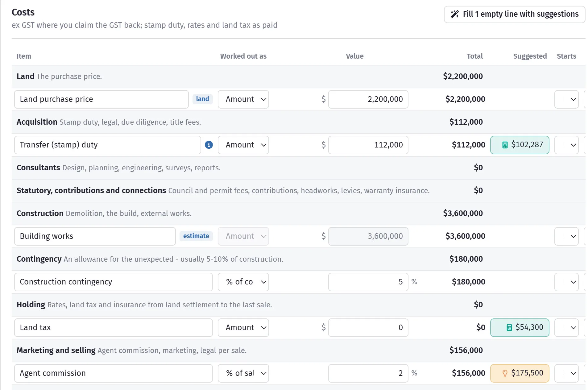Click the Holding section header
The image size is (588, 390).
tap(298, 305)
